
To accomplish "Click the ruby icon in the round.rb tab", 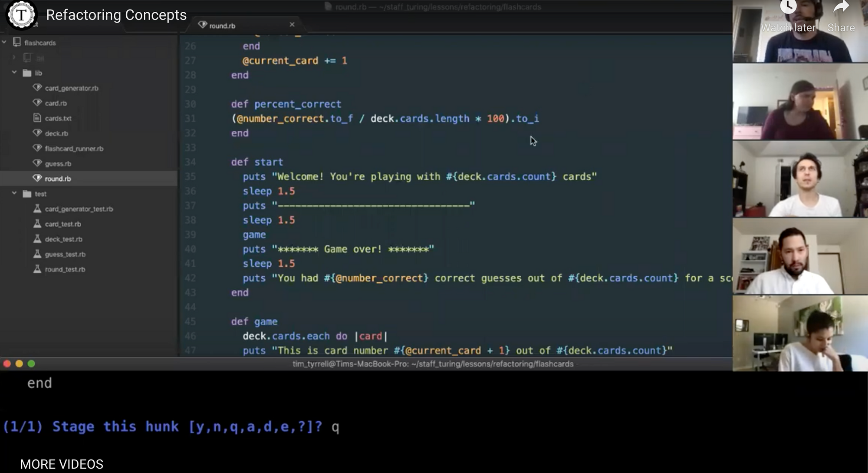I will 202,25.
